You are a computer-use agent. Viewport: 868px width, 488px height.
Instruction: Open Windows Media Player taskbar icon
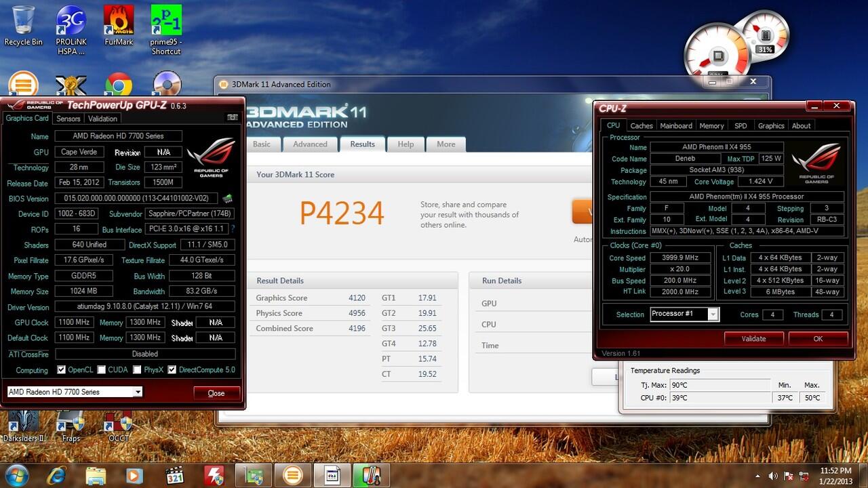(x=135, y=474)
